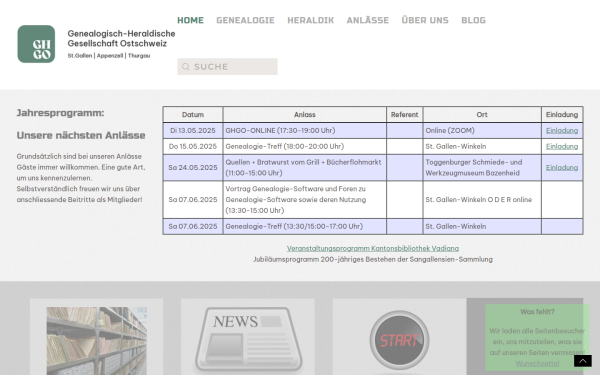Select Vortrag Genealogie-Software cell
Screen dimensions: 600x375
click(305, 200)
